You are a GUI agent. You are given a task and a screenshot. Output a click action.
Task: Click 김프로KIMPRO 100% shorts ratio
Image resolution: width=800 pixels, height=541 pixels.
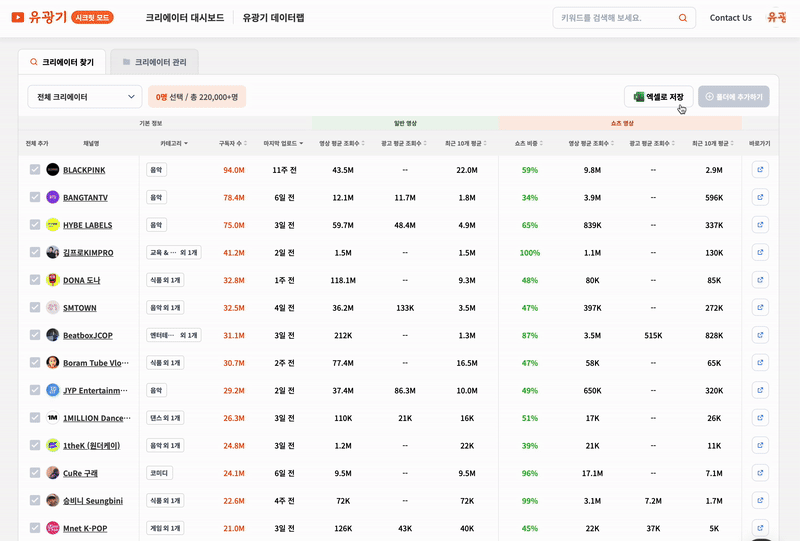(530, 253)
